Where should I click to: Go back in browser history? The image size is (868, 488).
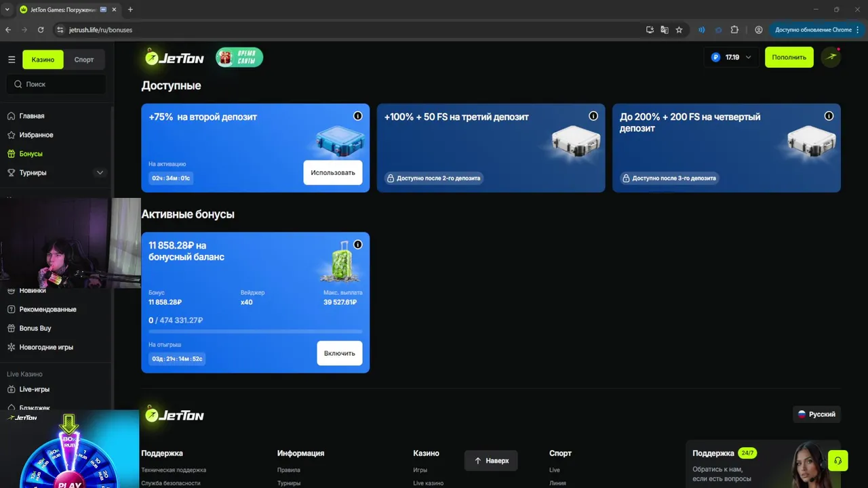(8, 30)
